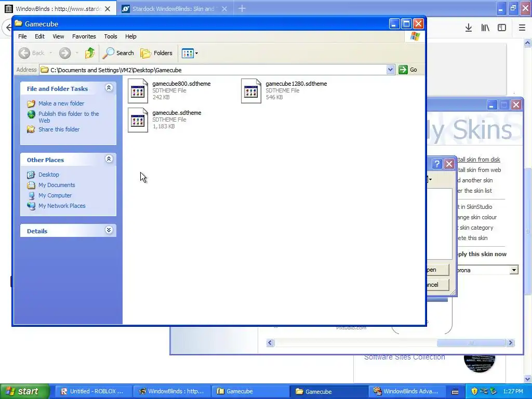Click the security shield tray icon
Image resolution: width=532 pixels, height=399 pixels.
(x=474, y=391)
